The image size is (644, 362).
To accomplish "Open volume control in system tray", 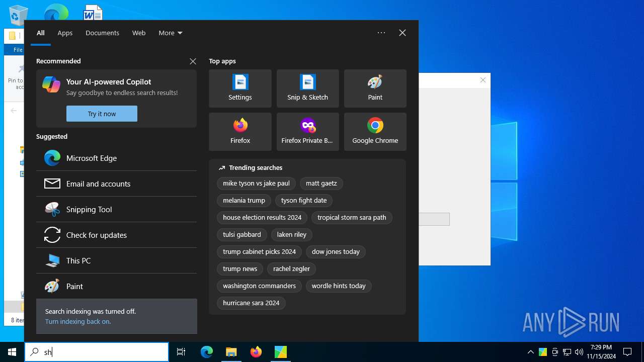I will pos(579,352).
